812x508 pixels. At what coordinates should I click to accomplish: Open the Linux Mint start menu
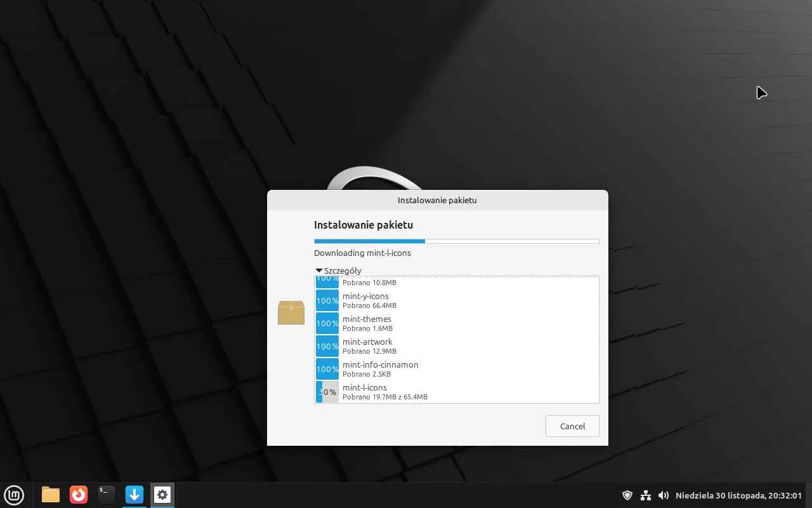click(14, 495)
